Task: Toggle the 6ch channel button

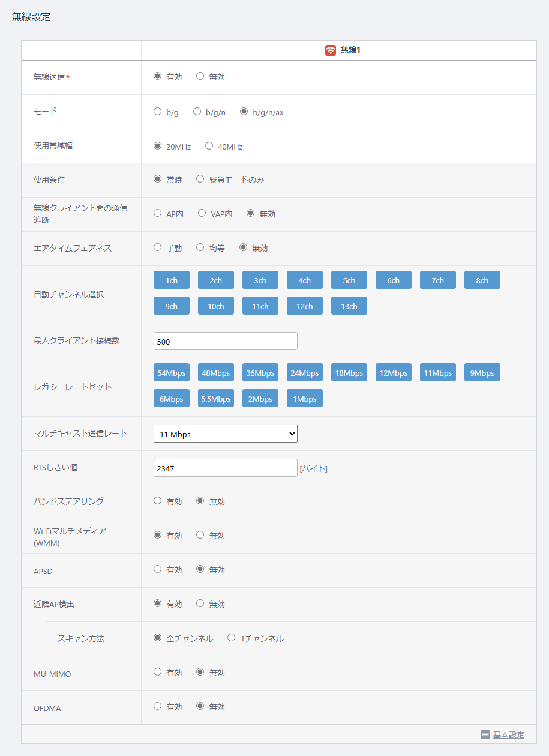Action: coord(394,280)
